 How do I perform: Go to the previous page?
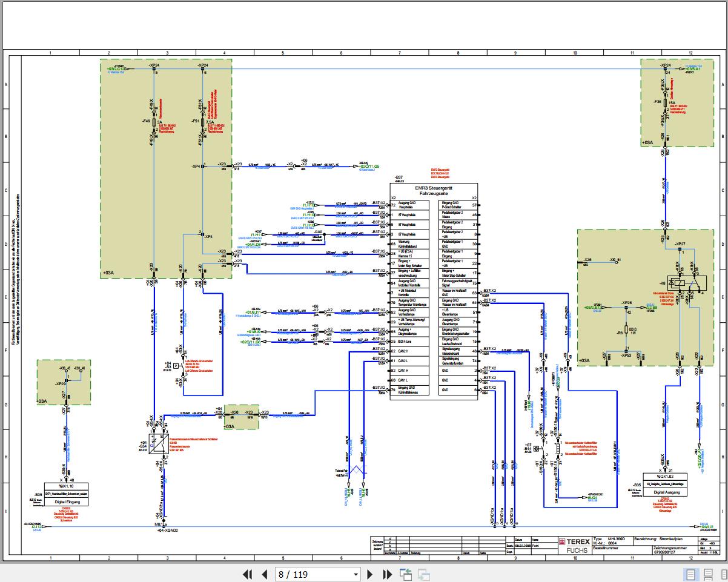click(264, 574)
